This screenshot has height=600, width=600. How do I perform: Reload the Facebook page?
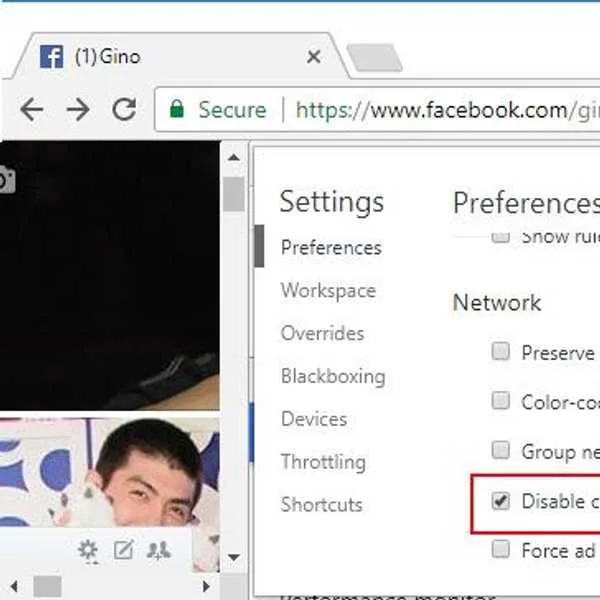[x=124, y=109]
